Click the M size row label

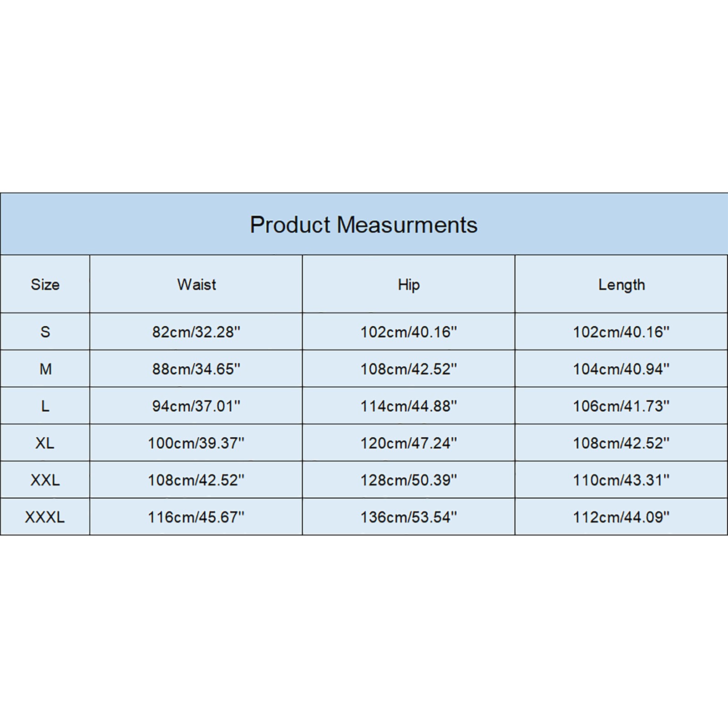pos(45,369)
